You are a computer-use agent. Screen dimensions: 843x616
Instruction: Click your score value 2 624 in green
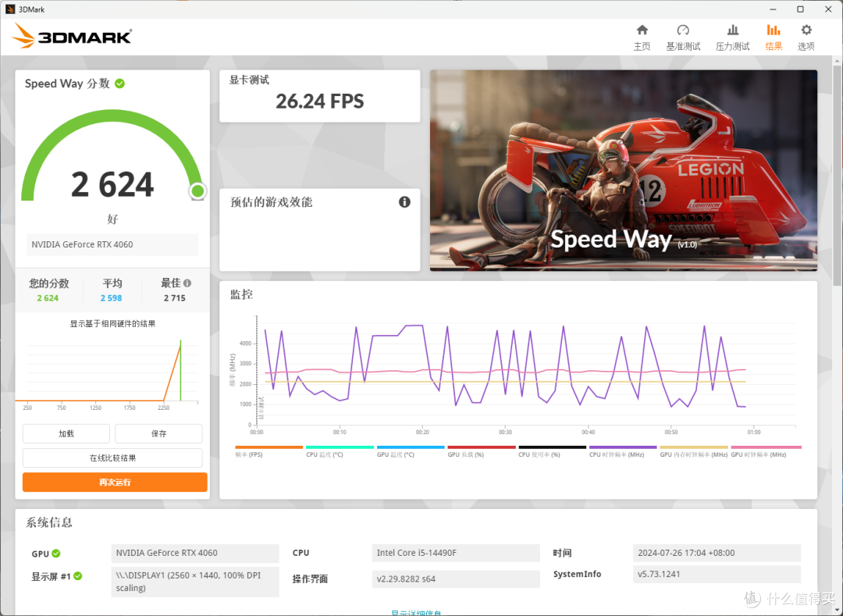click(x=48, y=297)
